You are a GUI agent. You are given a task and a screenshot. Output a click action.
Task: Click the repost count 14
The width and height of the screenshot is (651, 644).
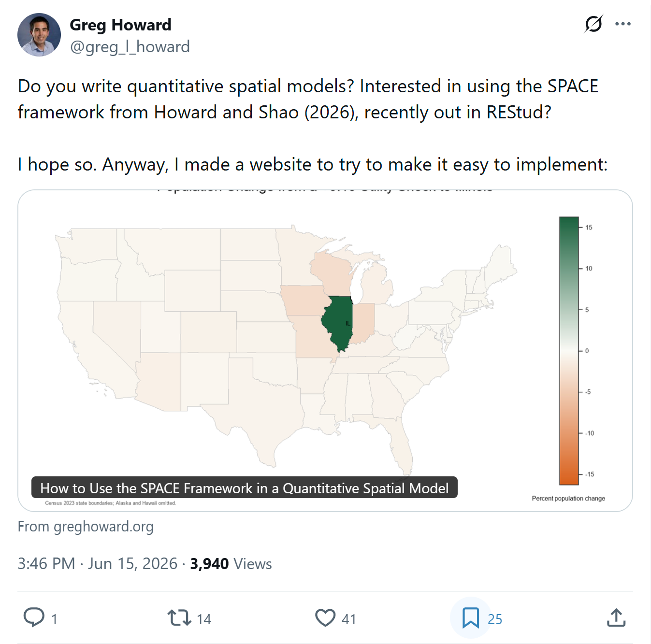point(204,619)
